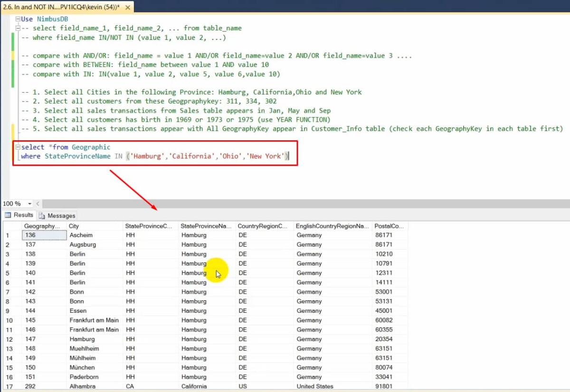
Task: Click the PostalCode column header
Action: point(389,226)
